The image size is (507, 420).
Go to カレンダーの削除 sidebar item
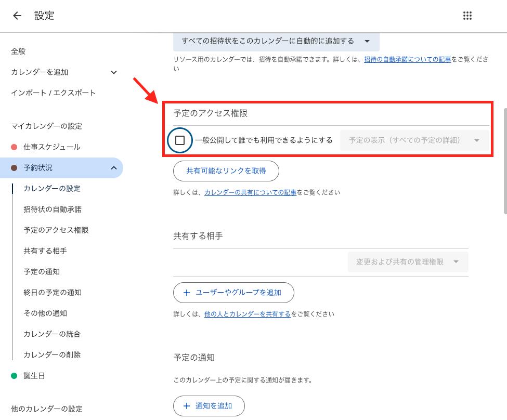(x=52, y=355)
